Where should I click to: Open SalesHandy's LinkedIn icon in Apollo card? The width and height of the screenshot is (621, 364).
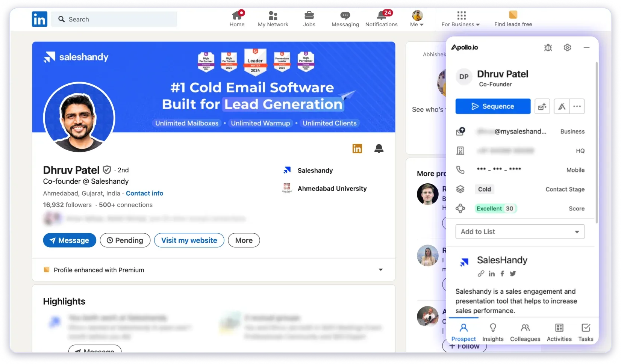pos(491,273)
